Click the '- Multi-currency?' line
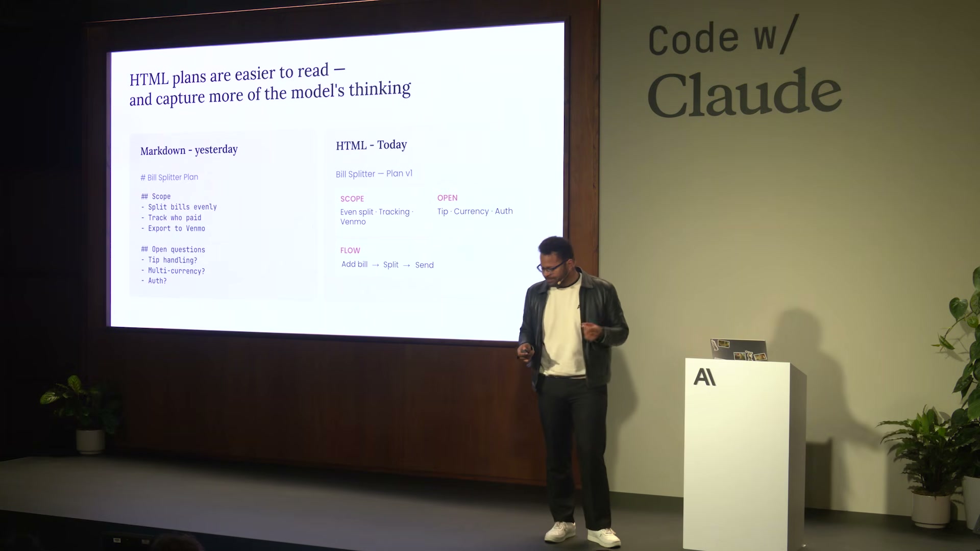Image resolution: width=980 pixels, height=551 pixels. [173, 271]
